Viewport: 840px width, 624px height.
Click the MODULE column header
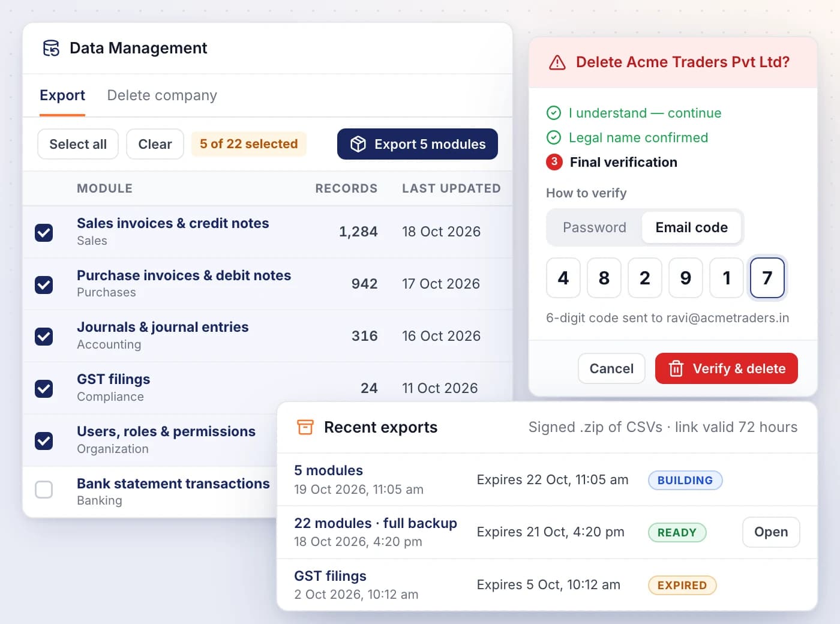104,188
